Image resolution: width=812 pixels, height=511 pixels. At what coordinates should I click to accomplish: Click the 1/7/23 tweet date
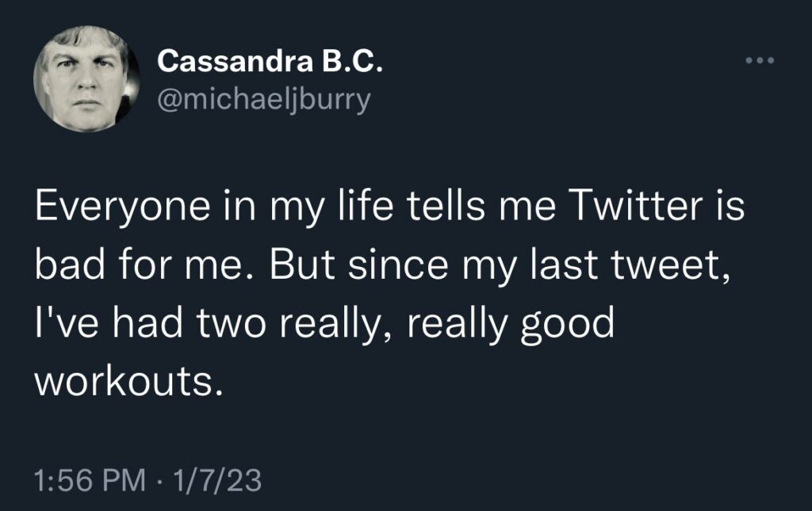pos(214,481)
